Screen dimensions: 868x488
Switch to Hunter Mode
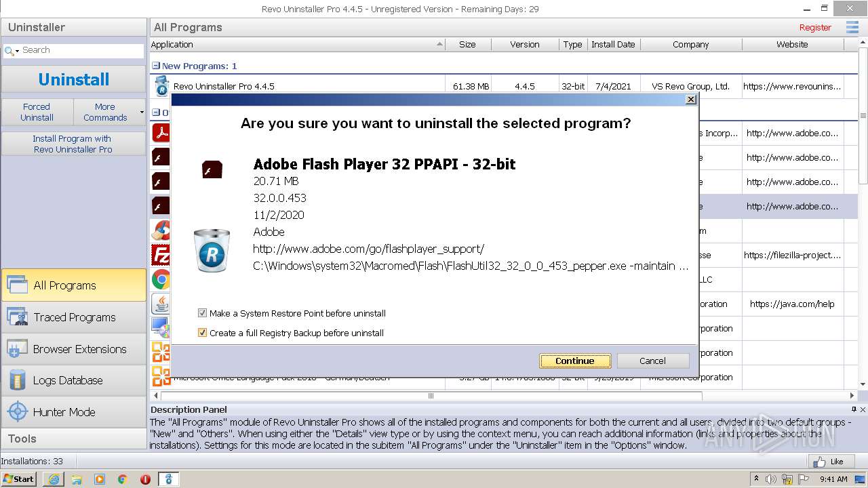(x=74, y=412)
